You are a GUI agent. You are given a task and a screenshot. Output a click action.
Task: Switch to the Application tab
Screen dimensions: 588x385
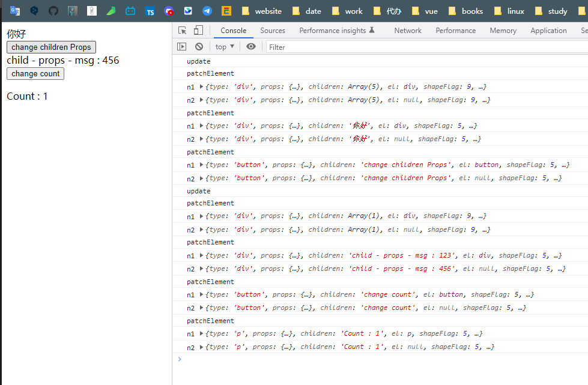click(x=548, y=31)
